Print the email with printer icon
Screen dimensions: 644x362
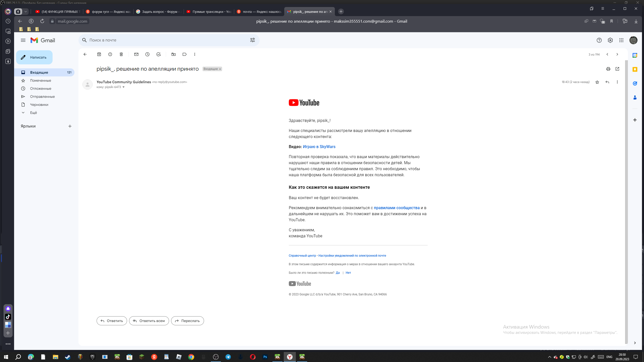[x=608, y=69]
